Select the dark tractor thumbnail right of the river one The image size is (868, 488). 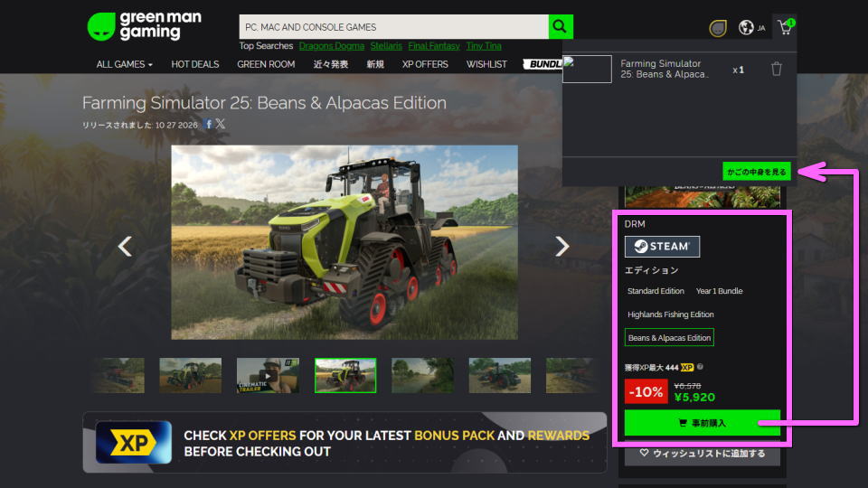click(499, 376)
